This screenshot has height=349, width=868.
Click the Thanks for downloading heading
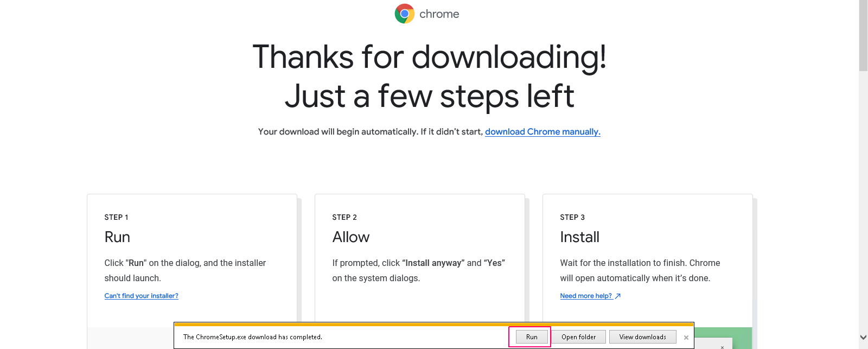point(429,56)
